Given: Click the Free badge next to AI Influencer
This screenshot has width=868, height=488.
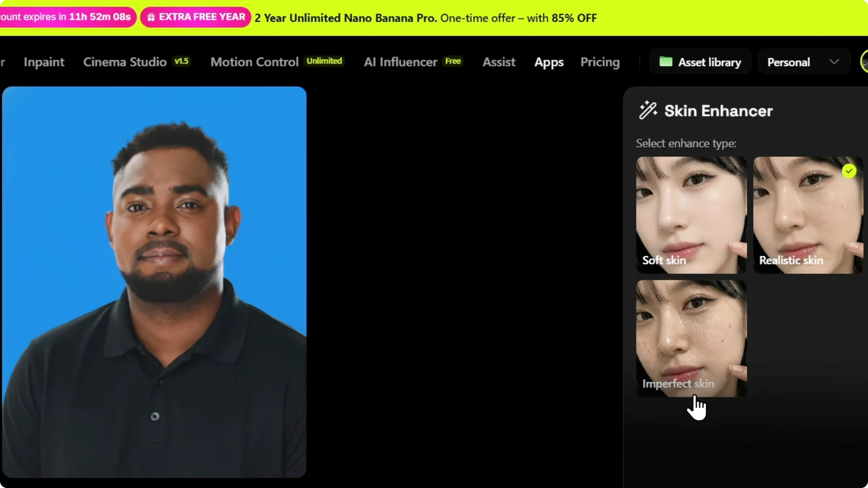Looking at the screenshot, I should [453, 61].
